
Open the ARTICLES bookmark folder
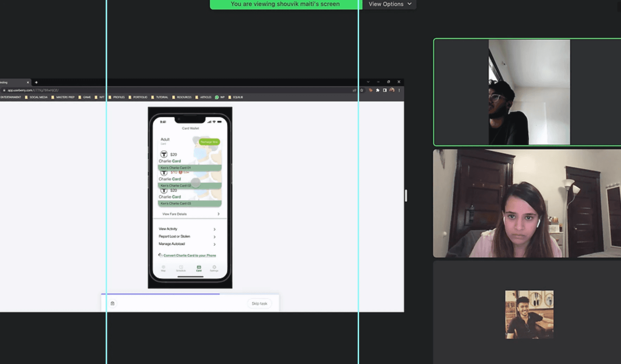click(203, 97)
